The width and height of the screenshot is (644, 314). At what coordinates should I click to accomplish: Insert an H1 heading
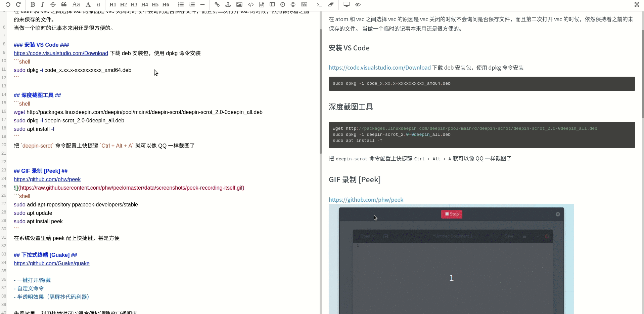(x=113, y=5)
